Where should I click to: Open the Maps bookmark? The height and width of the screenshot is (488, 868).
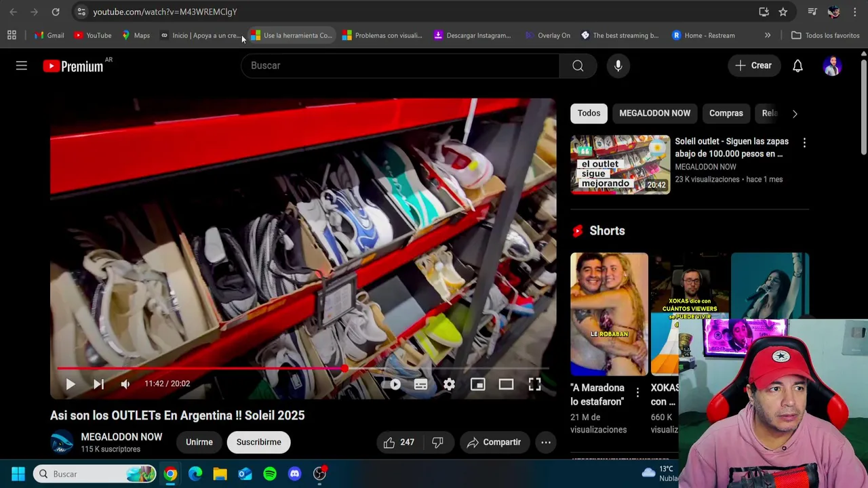tap(136, 35)
